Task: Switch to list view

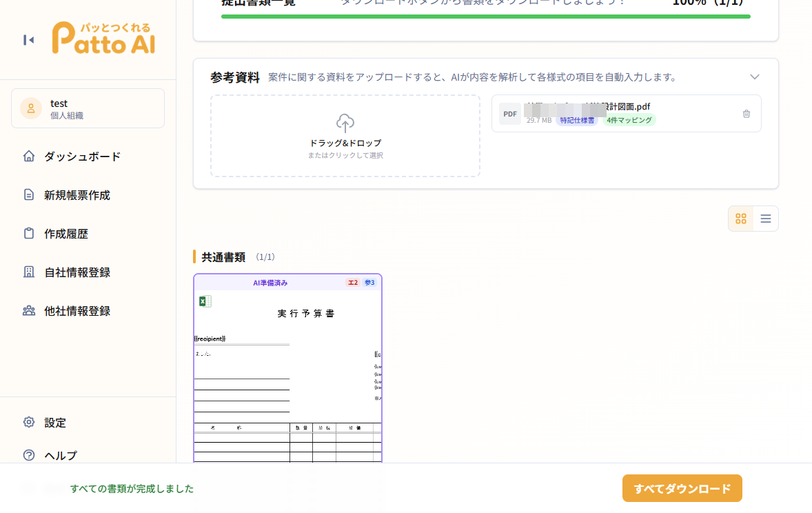Action: 765,219
